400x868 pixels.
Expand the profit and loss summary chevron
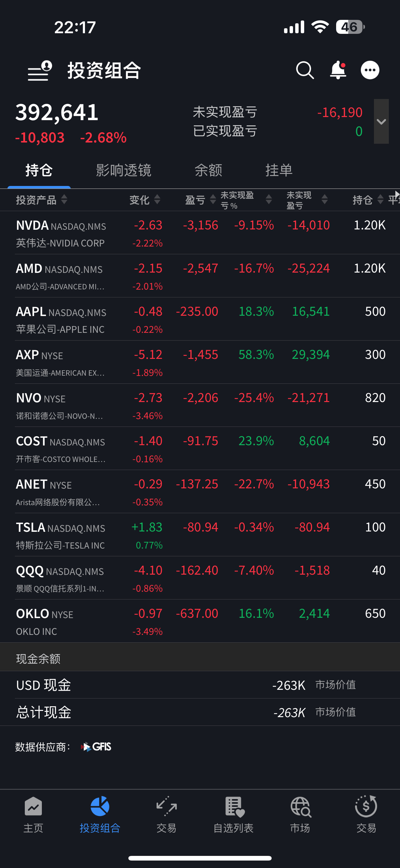coord(381,121)
